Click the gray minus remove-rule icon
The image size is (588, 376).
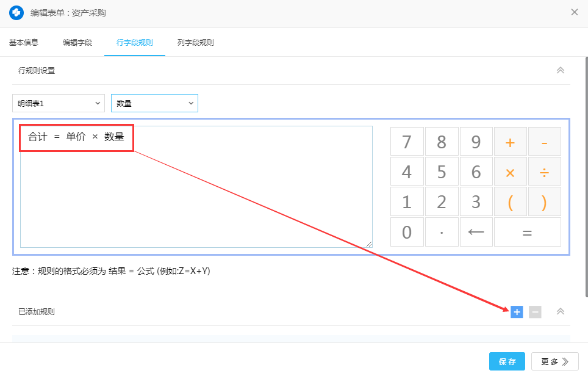pos(535,312)
